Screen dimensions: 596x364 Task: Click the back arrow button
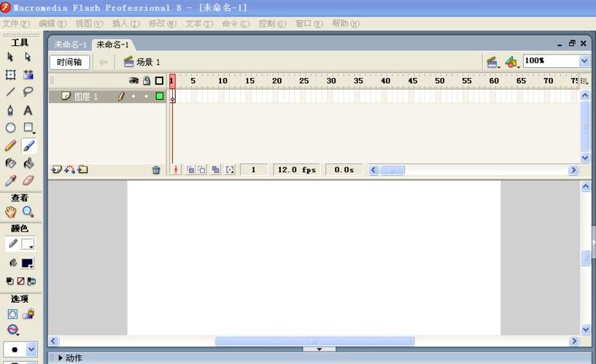pos(103,62)
